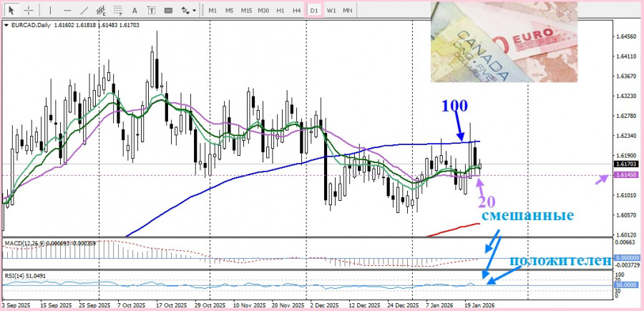
Task: Click the 1.64110 price scale value
Action: click(x=627, y=56)
